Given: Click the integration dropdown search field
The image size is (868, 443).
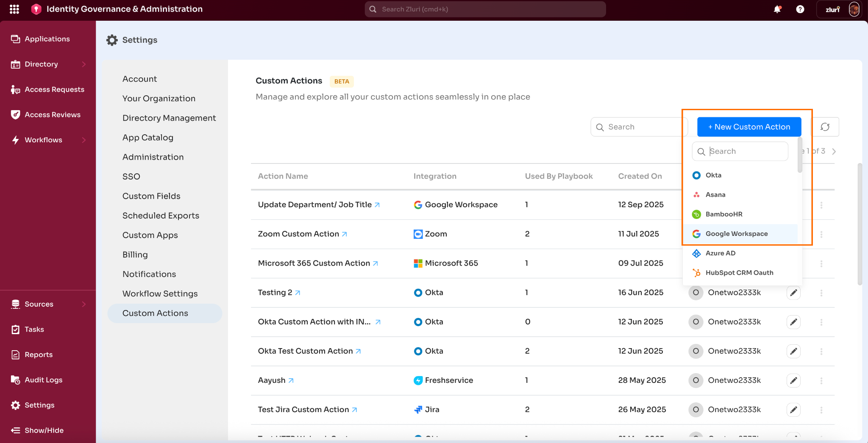Looking at the screenshot, I should pyautogui.click(x=740, y=151).
